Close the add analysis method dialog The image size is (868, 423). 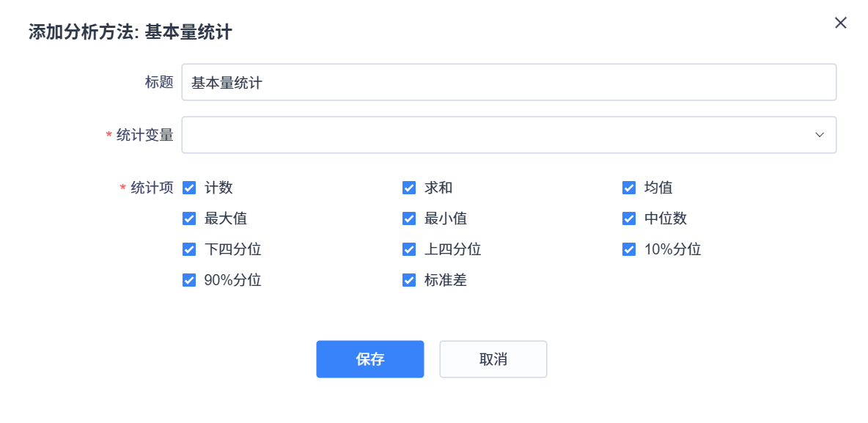click(x=840, y=23)
